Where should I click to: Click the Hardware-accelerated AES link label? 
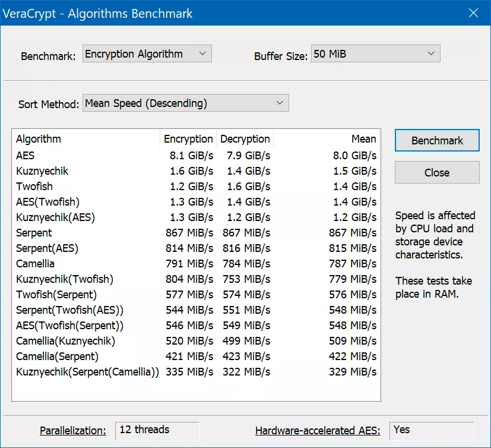318,430
